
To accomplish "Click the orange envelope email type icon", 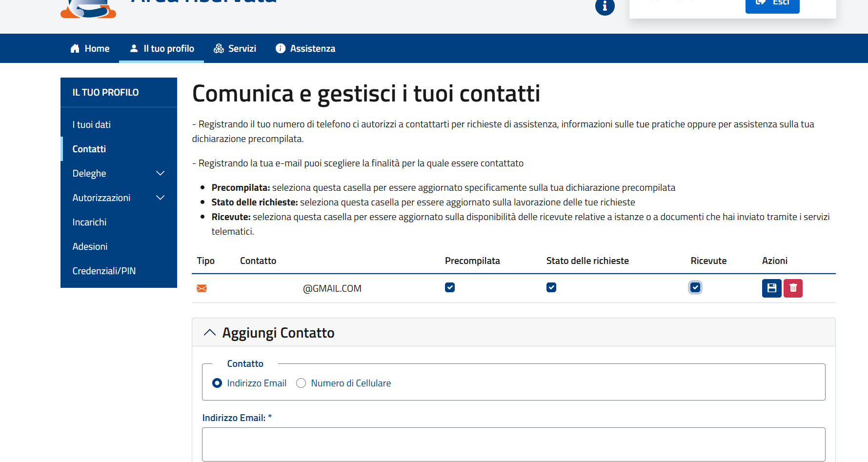I will 202,288.
